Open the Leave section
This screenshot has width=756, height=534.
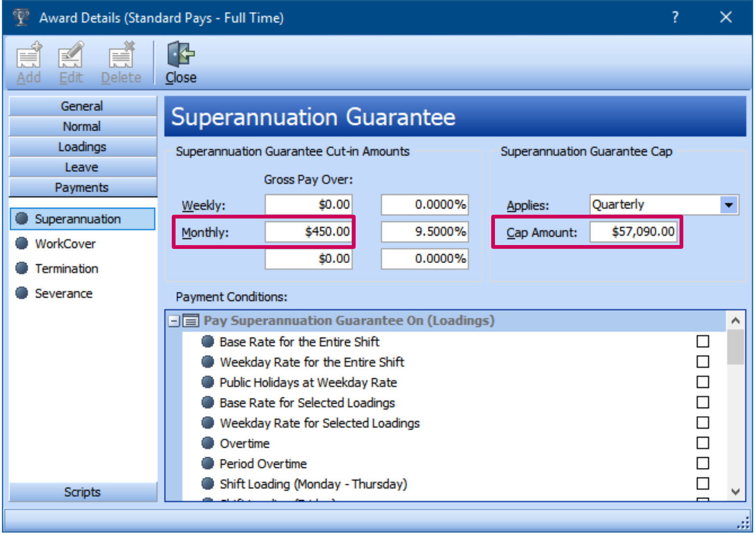click(82, 167)
